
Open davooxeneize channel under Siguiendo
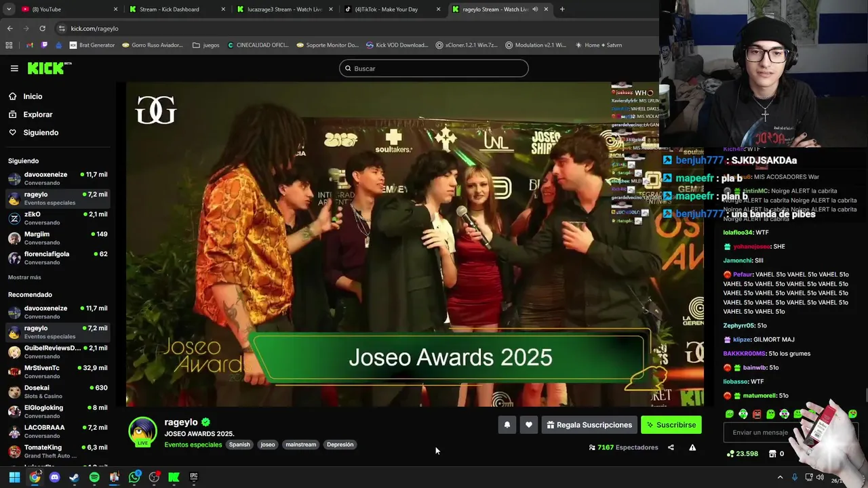point(58,179)
